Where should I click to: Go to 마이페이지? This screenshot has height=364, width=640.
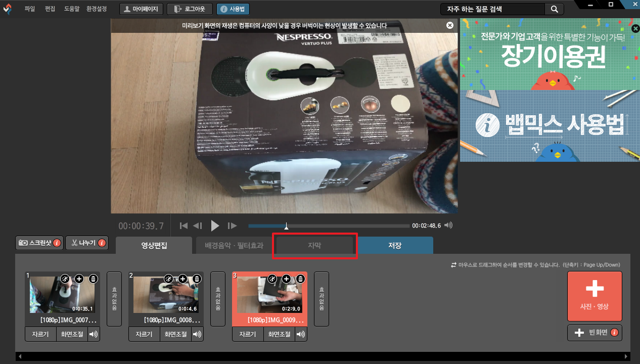(141, 9)
